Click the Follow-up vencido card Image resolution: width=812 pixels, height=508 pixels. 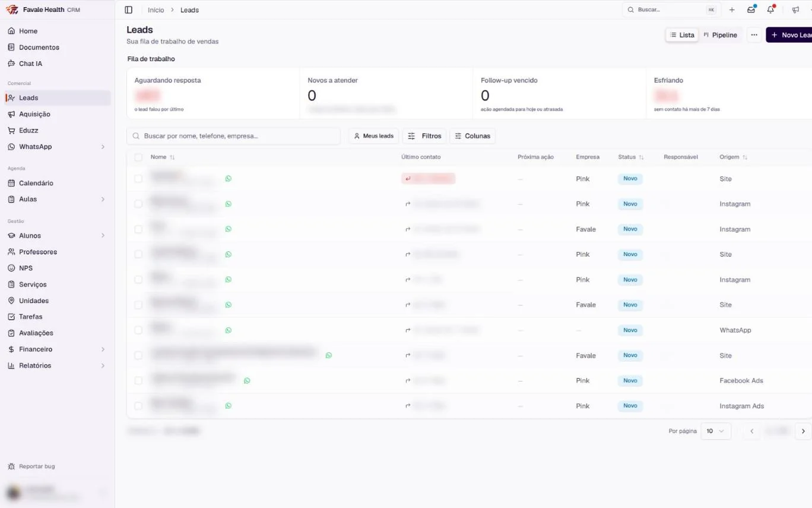[x=559, y=93]
